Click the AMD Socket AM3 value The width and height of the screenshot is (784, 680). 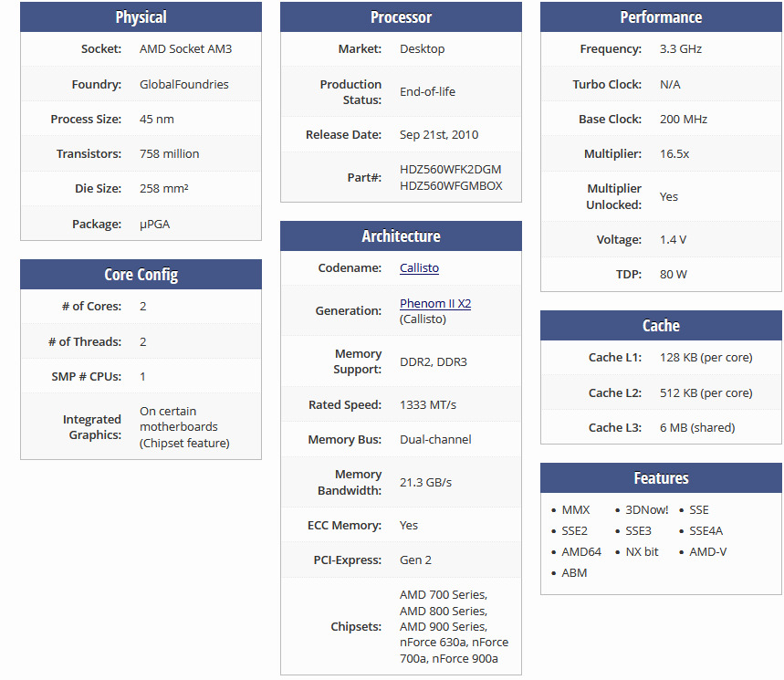(185, 48)
